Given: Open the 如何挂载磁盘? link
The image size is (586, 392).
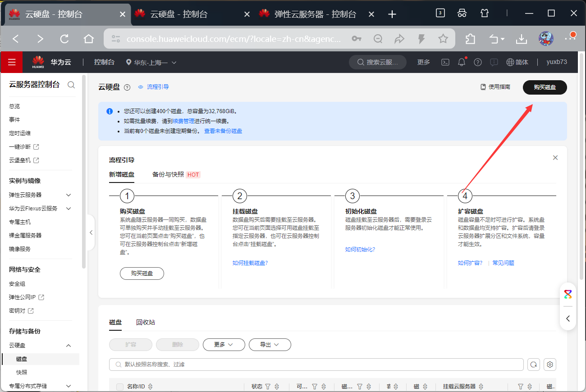Looking at the screenshot, I should (250, 263).
